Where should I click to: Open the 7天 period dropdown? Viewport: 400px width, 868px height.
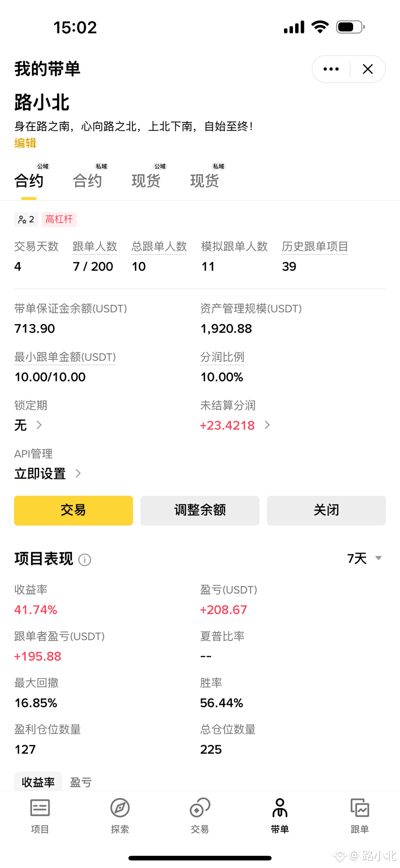pyautogui.click(x=365, y=559)
